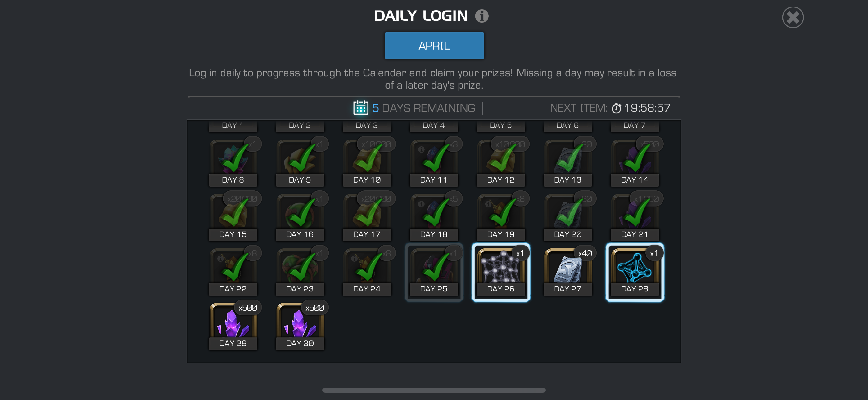This screenshot has width=868, height=400.
Task: Select the claimed Day 25 reward
Action: pos(434,272)
